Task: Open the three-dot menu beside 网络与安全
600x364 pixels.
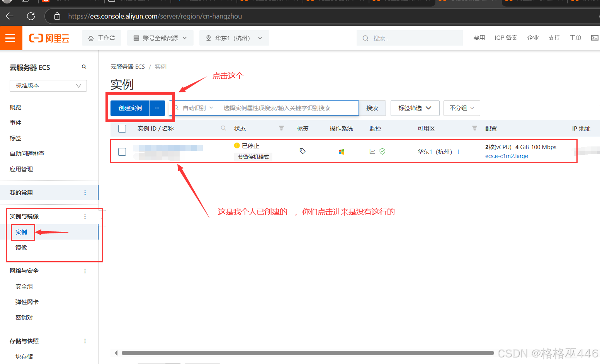Action: [85, 271]
